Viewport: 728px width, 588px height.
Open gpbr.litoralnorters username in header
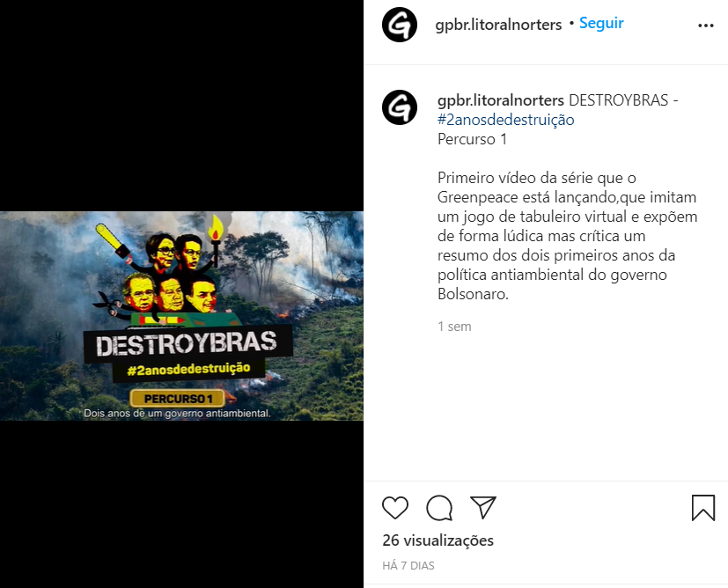(498, 25)
